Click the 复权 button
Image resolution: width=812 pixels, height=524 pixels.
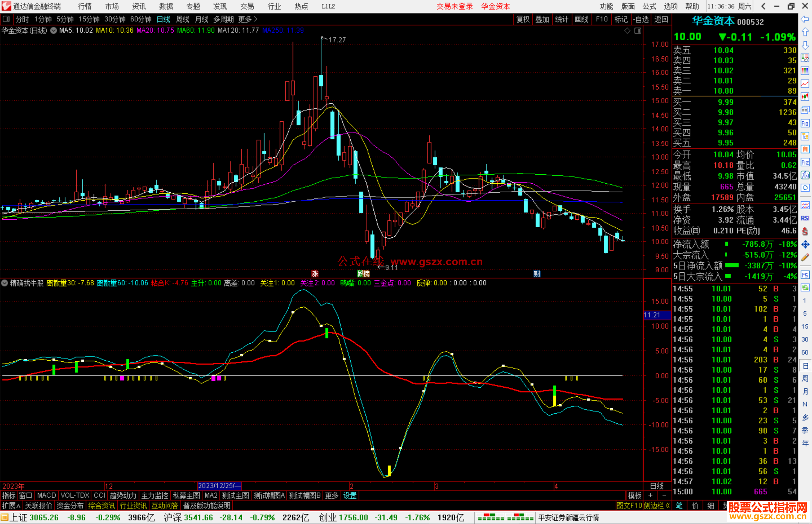[523, 19]
